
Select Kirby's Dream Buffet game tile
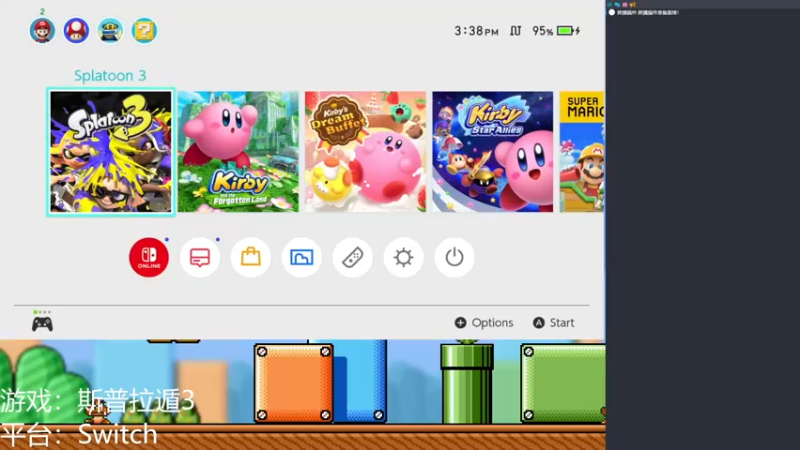pos(365,152)
